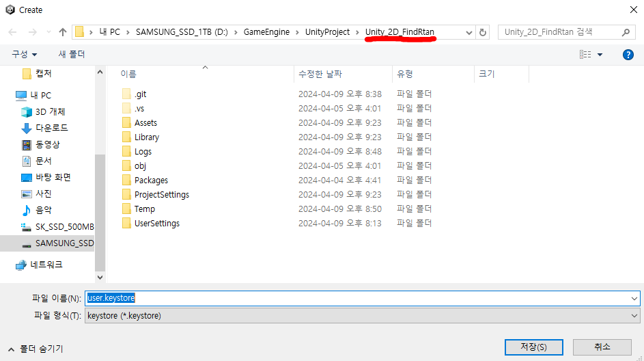Open the 캡처 folder in sidebar

(43, 74)
